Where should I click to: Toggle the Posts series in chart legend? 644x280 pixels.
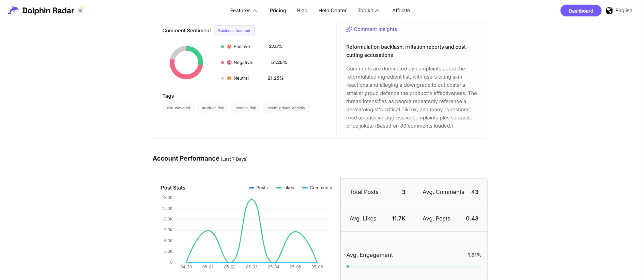(258, 188)
